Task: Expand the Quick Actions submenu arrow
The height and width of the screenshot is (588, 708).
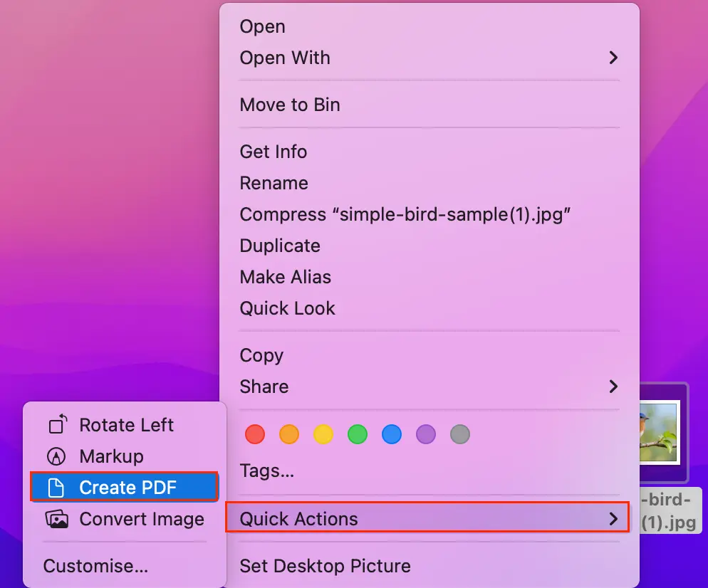Action: pos(613,518)
